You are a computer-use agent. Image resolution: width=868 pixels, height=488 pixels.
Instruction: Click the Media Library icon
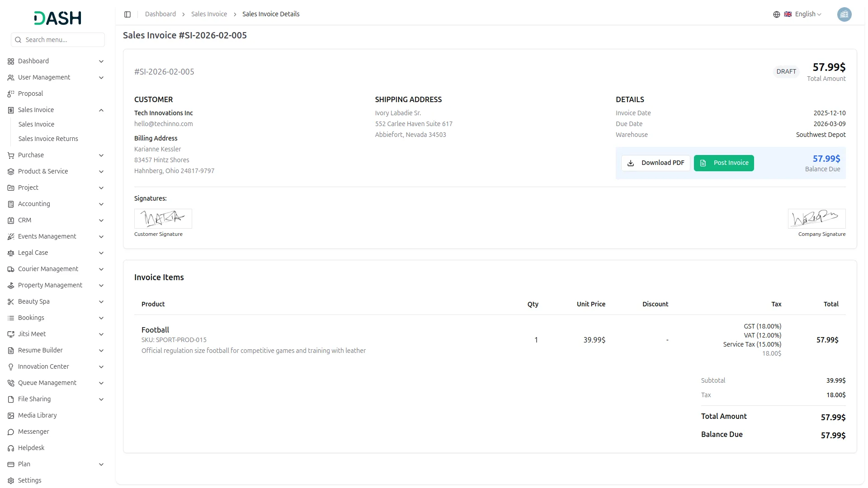(x=11, y=415)
